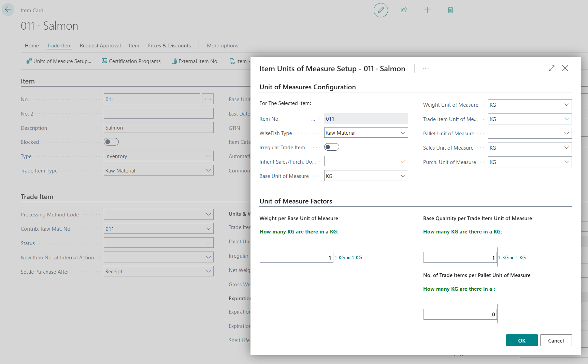Click the back arrow icon
The height and width of the screenshot is (364, 588).
[8, 10]
